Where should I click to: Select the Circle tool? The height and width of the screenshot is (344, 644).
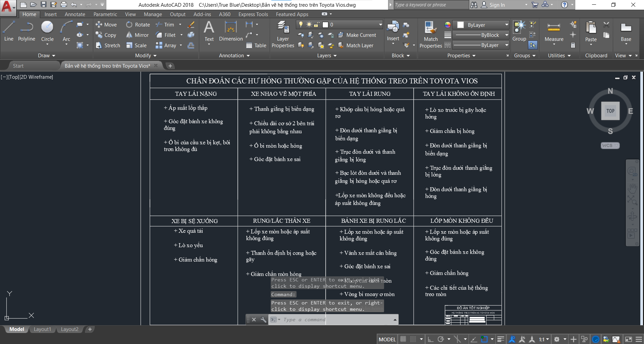47,31
